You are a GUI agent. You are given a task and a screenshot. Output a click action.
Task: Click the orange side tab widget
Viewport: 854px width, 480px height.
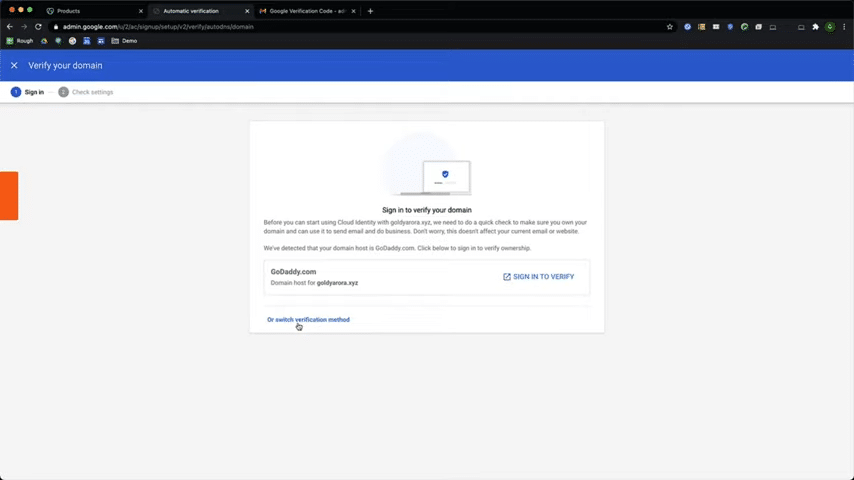(9, 196)
